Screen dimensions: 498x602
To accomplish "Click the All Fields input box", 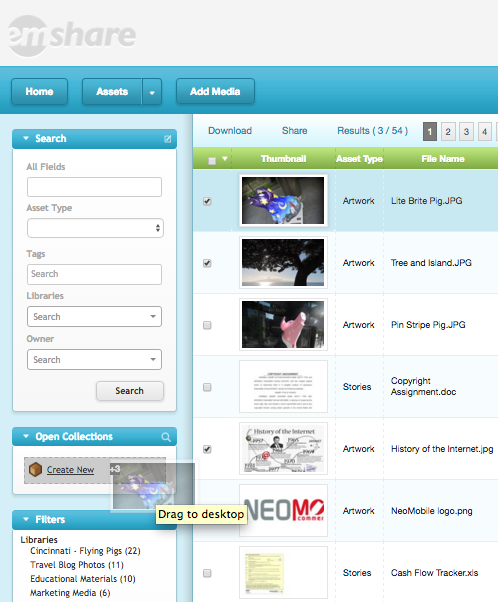I will (x=94, y=187).
